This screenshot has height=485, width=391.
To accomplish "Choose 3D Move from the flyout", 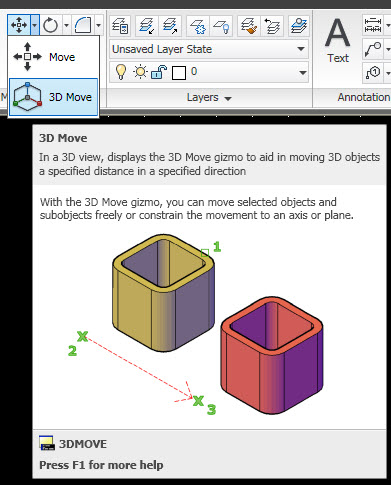I will tap(53, 97).
